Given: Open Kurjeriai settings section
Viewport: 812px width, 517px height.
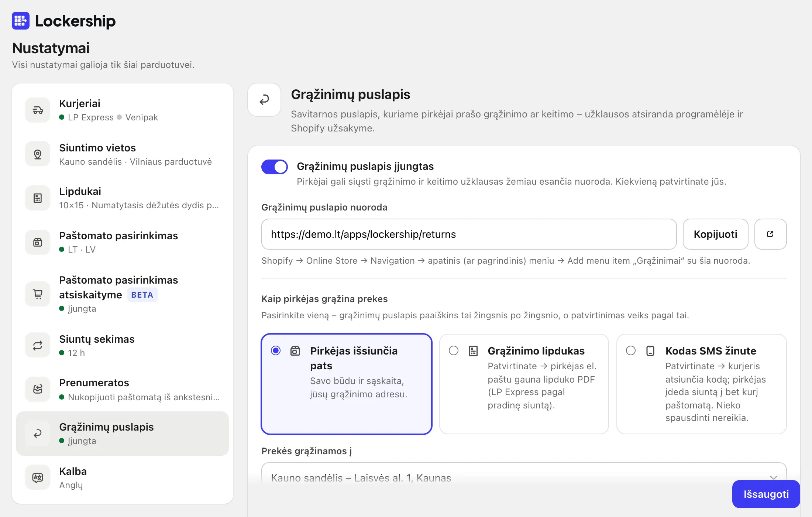Looking at the screenshot, I should click(123, 110).
